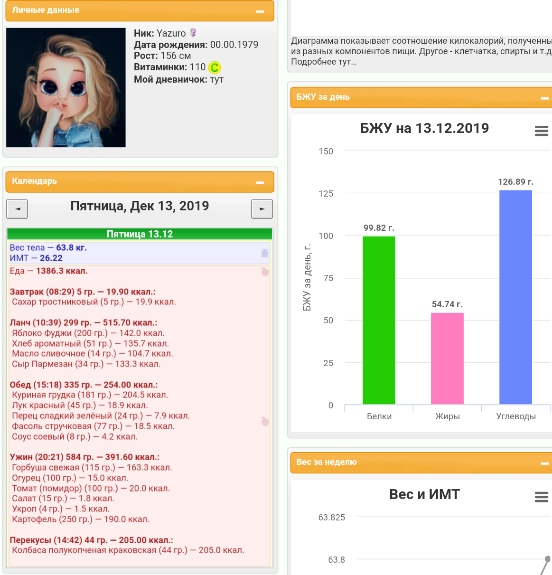The width and height of the screenshot is (552, 575).
Task: Open the тут diary link
Action: [x=216, y=80]
